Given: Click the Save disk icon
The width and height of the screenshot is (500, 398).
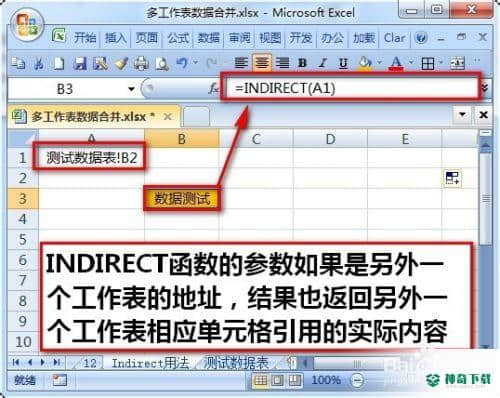Looking at the screenshot, I should tap(80, 63).
